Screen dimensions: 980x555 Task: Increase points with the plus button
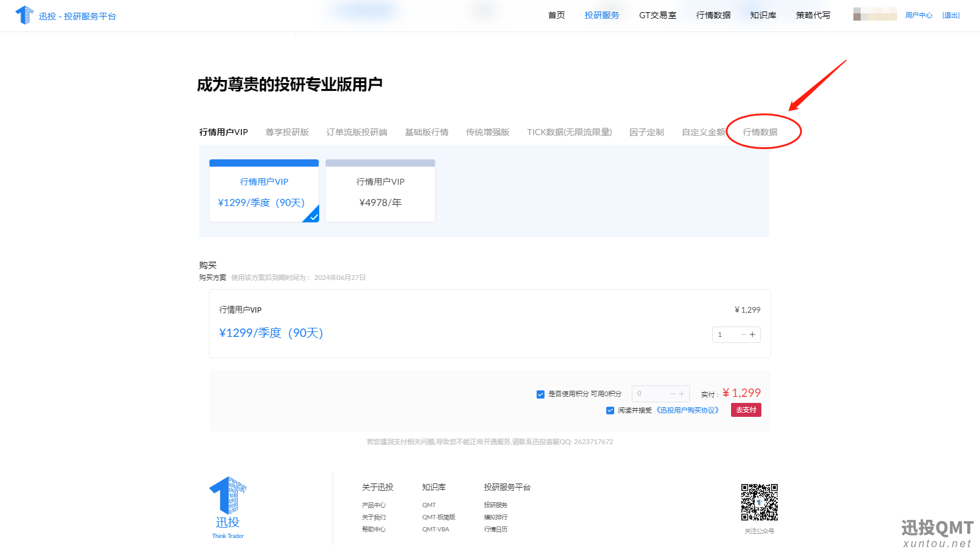tap(681, 394)
